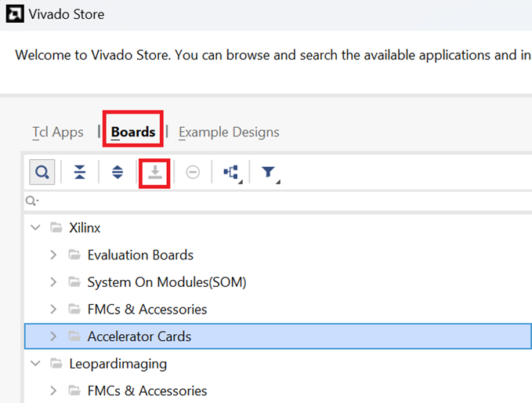Expand the System On Modules(SOM) folder
Screen dimensions: 532x403
[53, 282]
